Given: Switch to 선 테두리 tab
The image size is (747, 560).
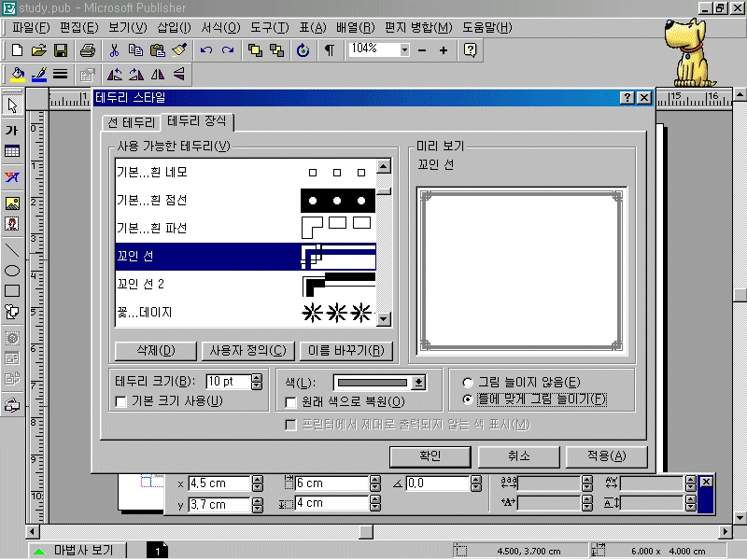Looking at the screenshot, I should click(130, 123).
